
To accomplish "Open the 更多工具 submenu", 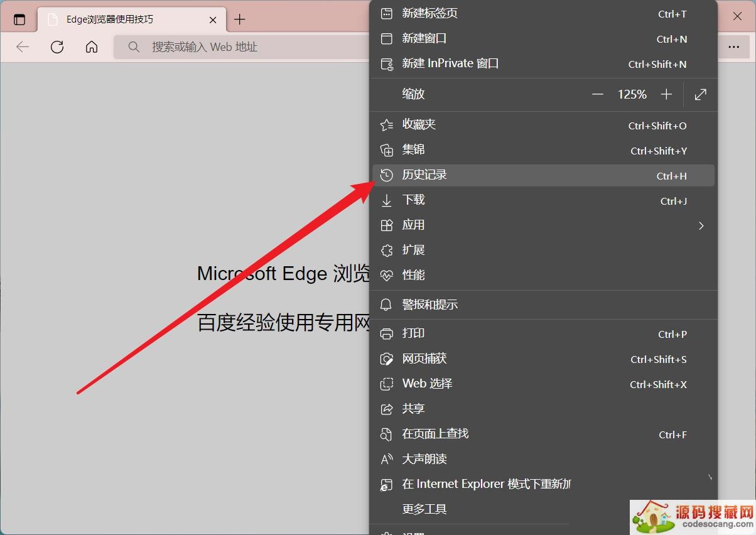I will click(x=424, y=509).
